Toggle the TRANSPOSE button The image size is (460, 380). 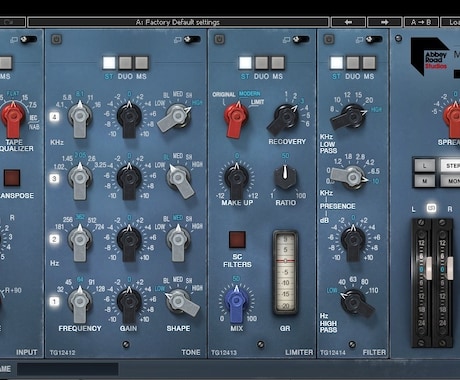pyautogui.click(x=12, y=177)
